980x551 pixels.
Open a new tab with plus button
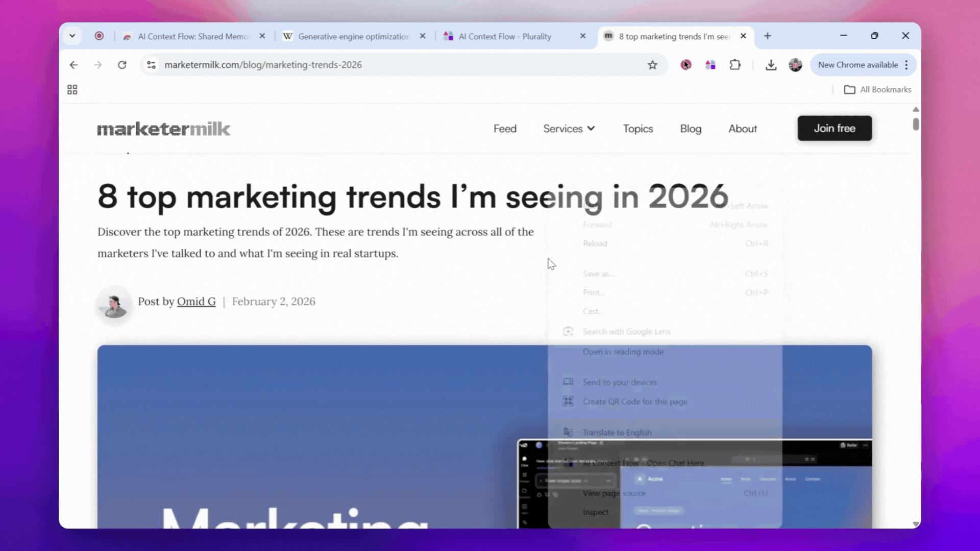pos(767,36)
